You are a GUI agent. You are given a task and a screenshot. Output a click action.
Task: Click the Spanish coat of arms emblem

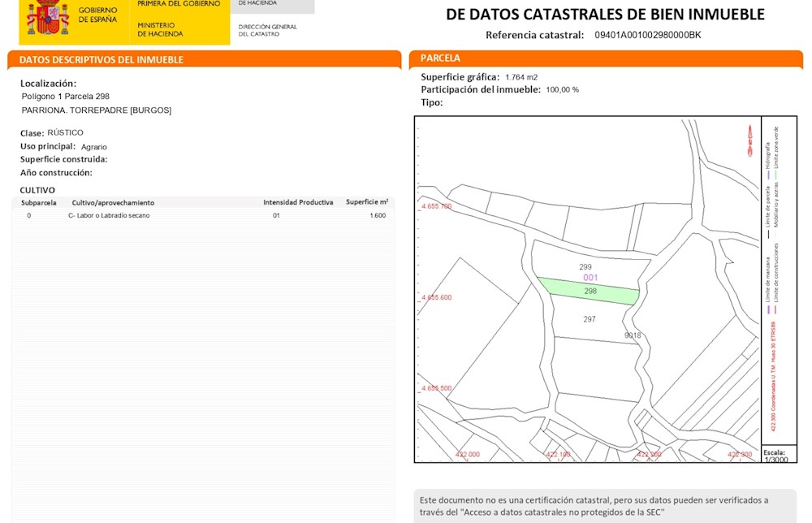point(48,17)
